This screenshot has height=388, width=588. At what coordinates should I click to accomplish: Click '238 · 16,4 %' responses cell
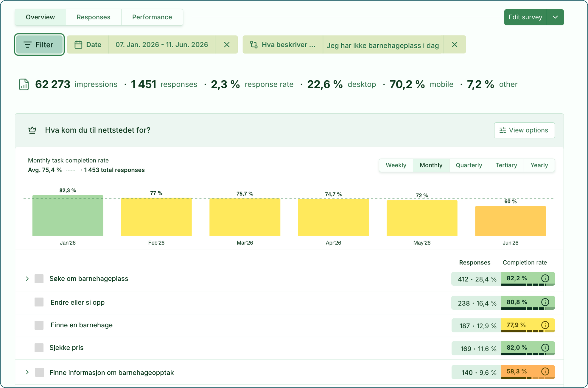(x=477, y=303)
